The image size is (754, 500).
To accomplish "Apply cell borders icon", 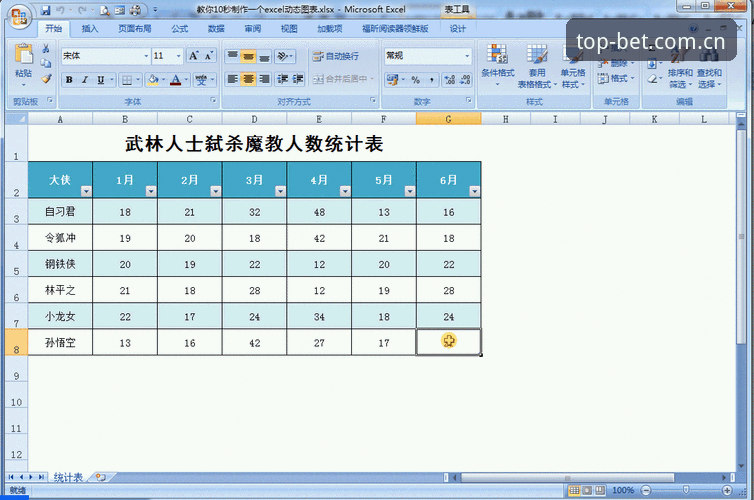I will click(x=126, y=80).
